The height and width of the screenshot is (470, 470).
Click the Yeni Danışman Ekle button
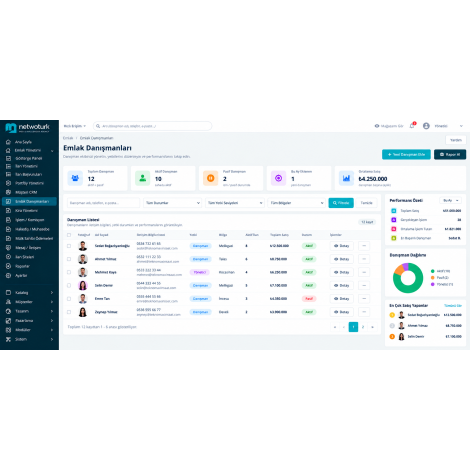pyautogui.click(x=406, y=154)
